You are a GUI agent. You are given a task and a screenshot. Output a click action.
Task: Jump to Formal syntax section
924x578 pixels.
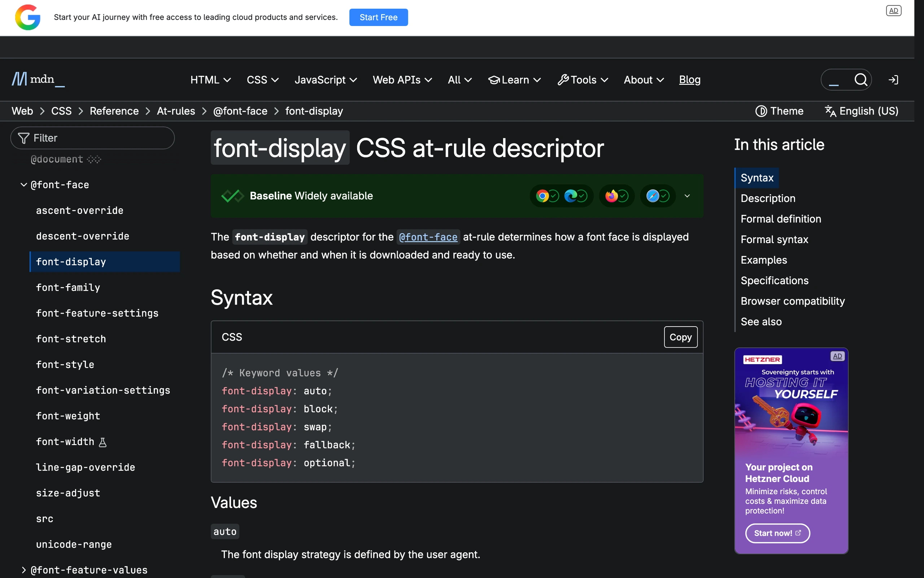pyautogui.click(x=774, y=239)
